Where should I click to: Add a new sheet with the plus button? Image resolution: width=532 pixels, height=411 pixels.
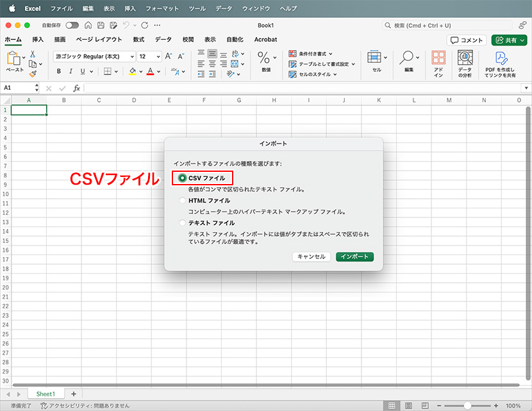[74, 394]
